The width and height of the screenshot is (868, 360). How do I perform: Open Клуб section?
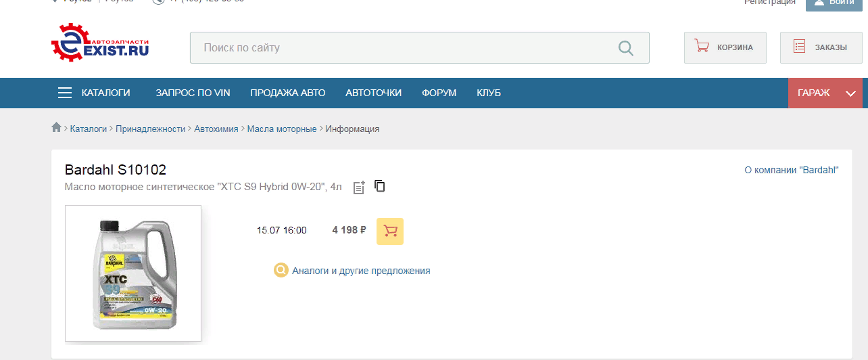489,93
